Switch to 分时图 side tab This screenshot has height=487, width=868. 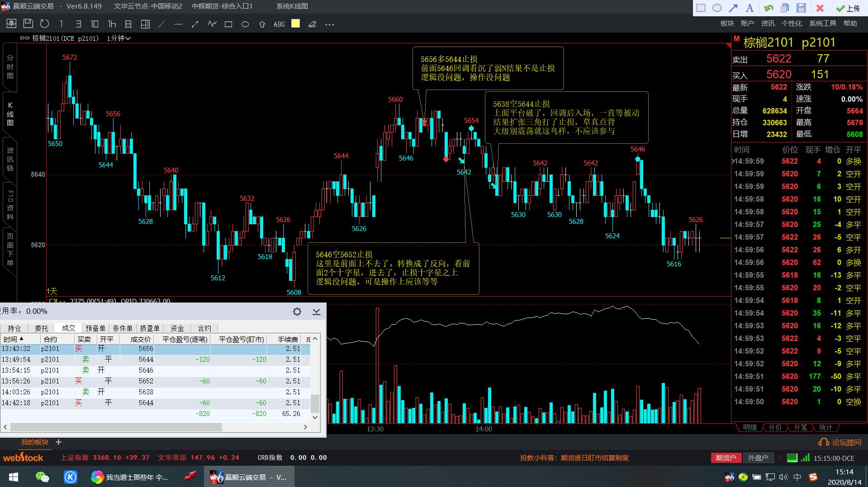[10, 67]
